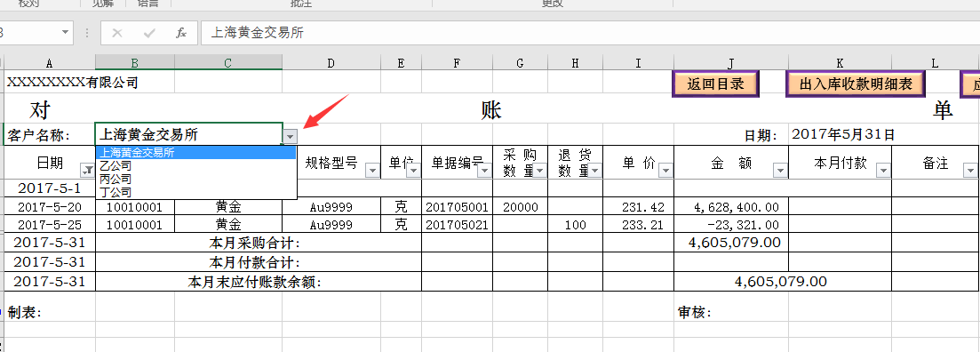Open the 规格型号 column filter dropdown
The image size is (980, 352).
[372, 170]
